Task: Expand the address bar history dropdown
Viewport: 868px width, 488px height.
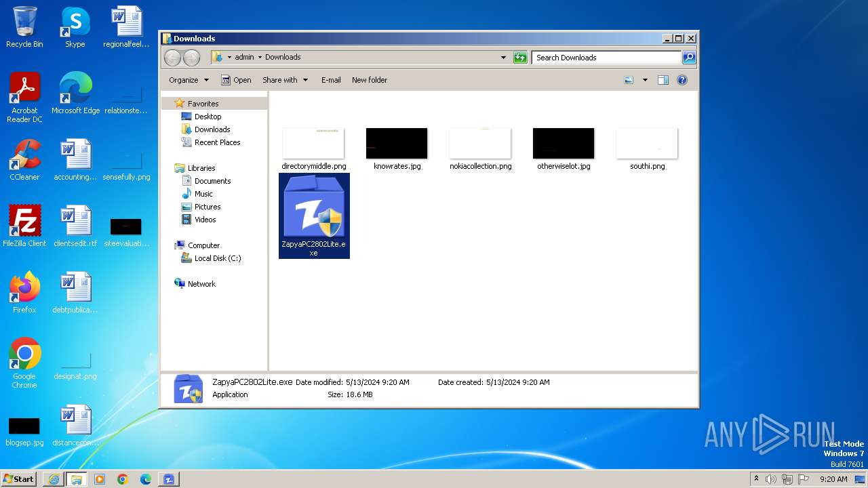Action: pos(503,58)
